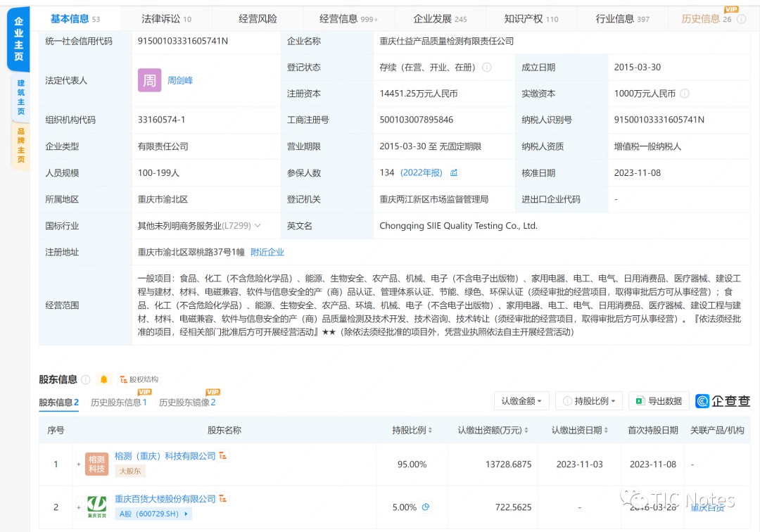Click info icon beside 历史信息 tab
760x532 pixels.
coord(741,20)
